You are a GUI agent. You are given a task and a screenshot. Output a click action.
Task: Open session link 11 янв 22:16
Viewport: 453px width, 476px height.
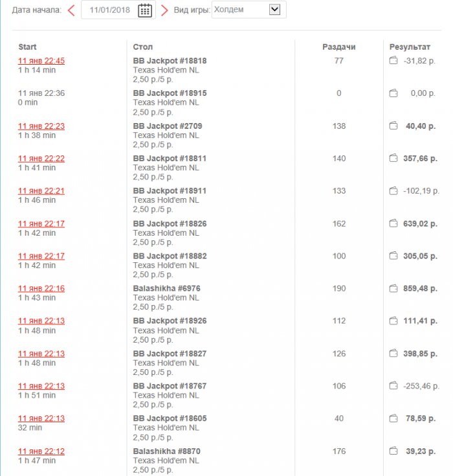(41, 289)
